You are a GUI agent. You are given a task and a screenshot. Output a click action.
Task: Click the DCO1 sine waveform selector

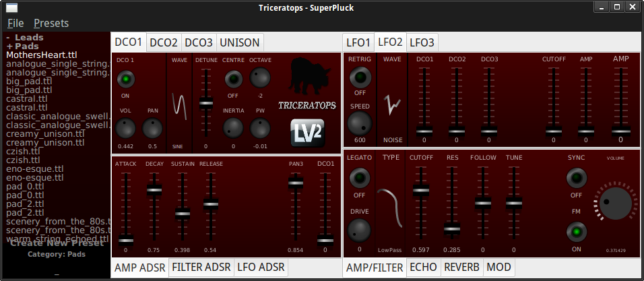click(x=179, y=106)
